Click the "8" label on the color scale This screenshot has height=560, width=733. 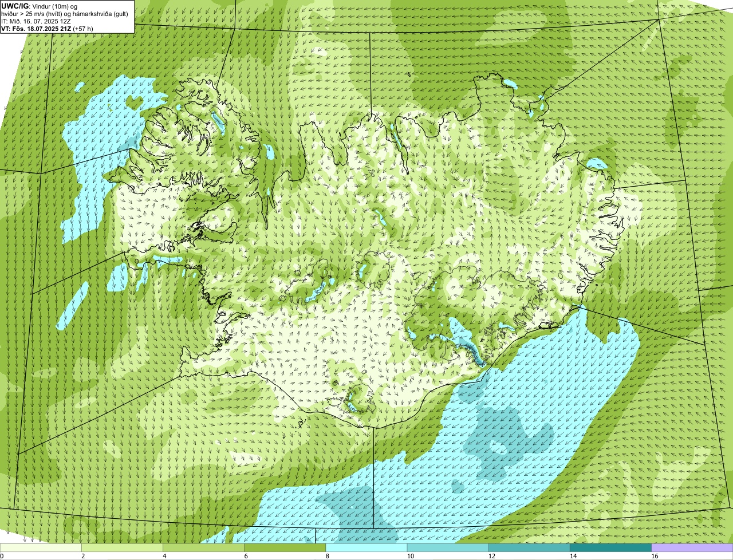[x=328, y=556]
